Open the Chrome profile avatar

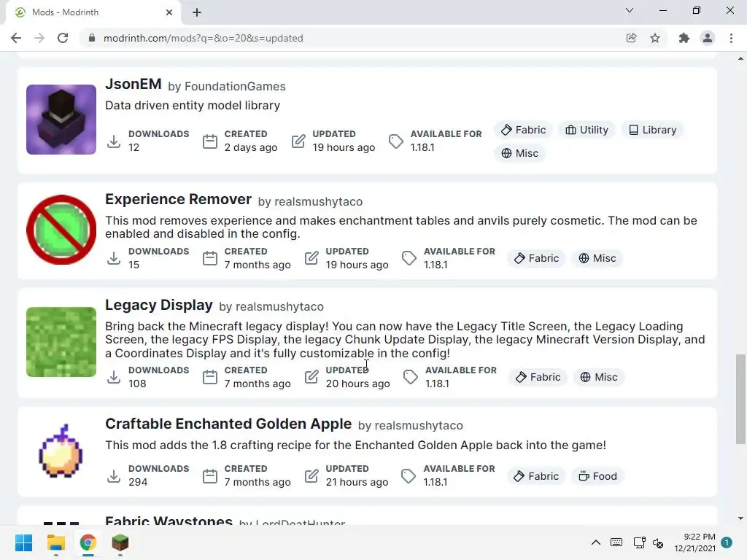pos(708,38)
